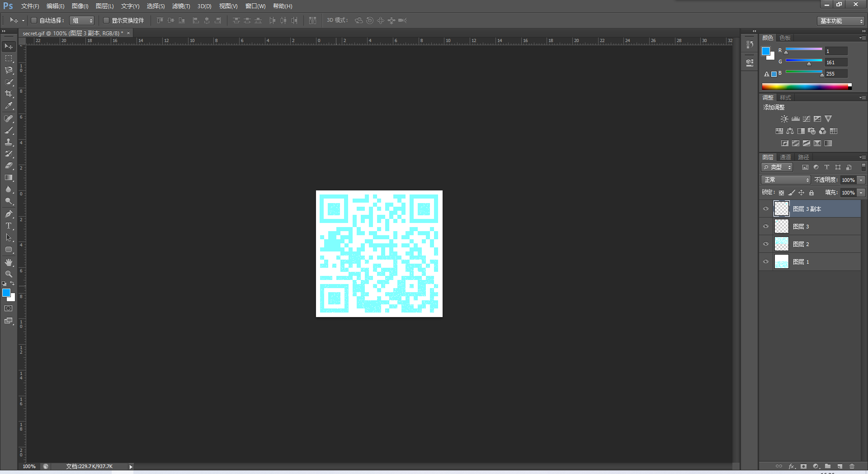Select the Zoom tool
Screen dimensions: 868x474
click(x=9, y=274)
